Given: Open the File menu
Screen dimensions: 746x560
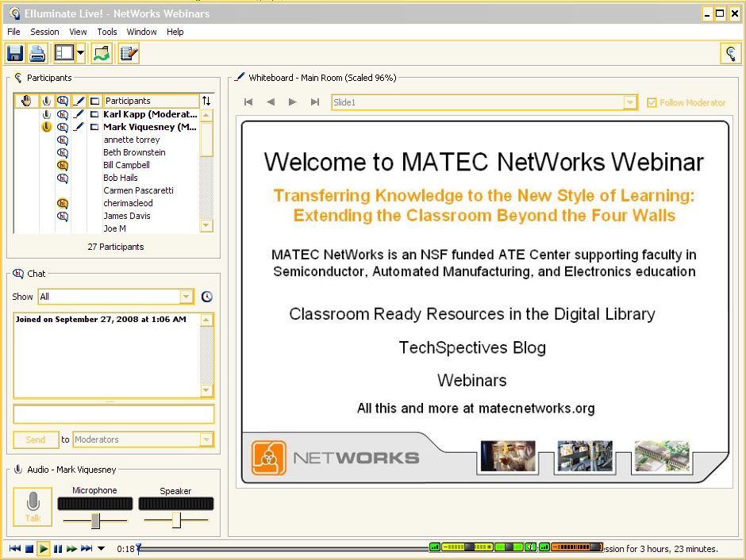Looking at the screenshot, I should [x=13, y=32].
